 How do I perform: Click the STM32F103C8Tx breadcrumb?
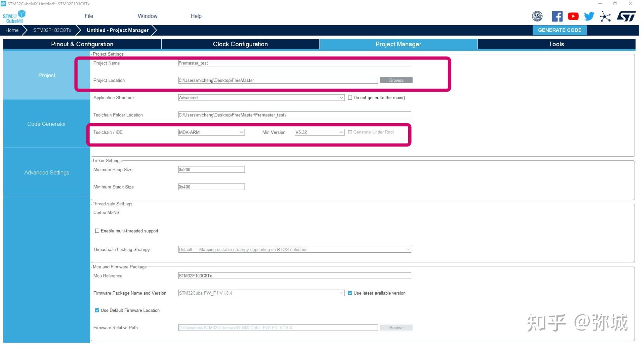52,30
